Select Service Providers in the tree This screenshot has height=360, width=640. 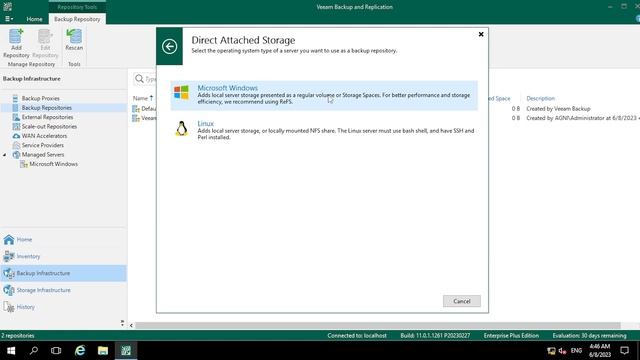tap(42, 145)
